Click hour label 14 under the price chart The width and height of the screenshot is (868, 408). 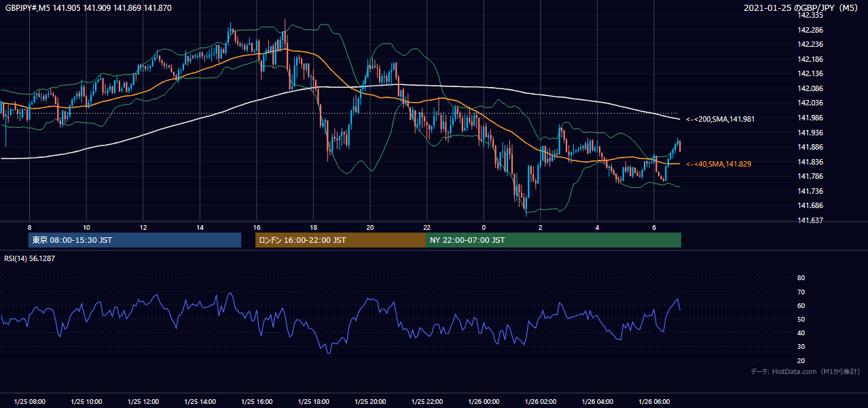pos(200,227)
